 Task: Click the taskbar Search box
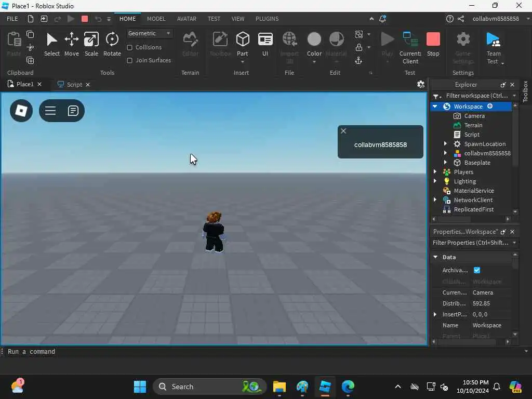[209, 387]
